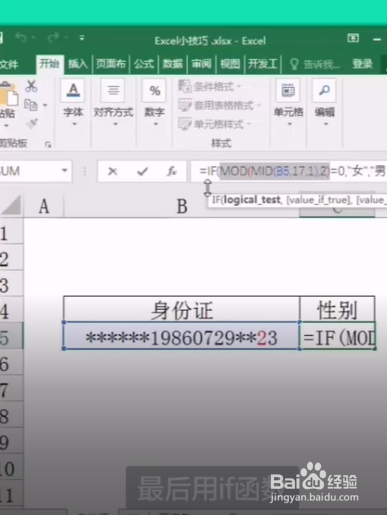Click the cell with =IF(MOD formula
This screenshot has width=387, height=515.
pyautogui.click(x=337, y=336)
